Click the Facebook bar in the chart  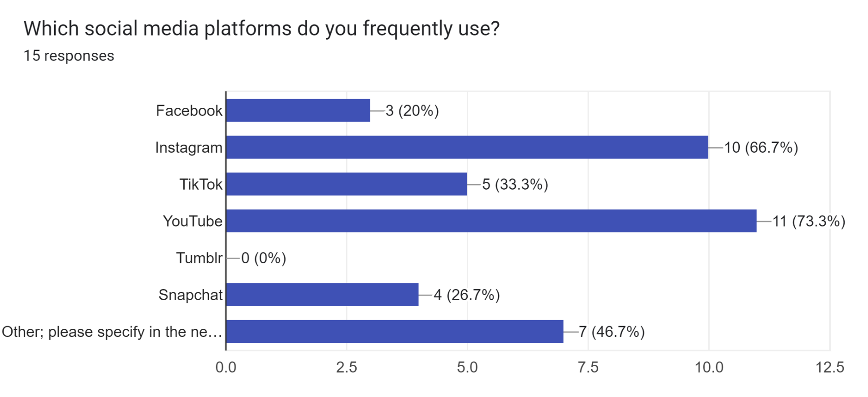point(298,111)
